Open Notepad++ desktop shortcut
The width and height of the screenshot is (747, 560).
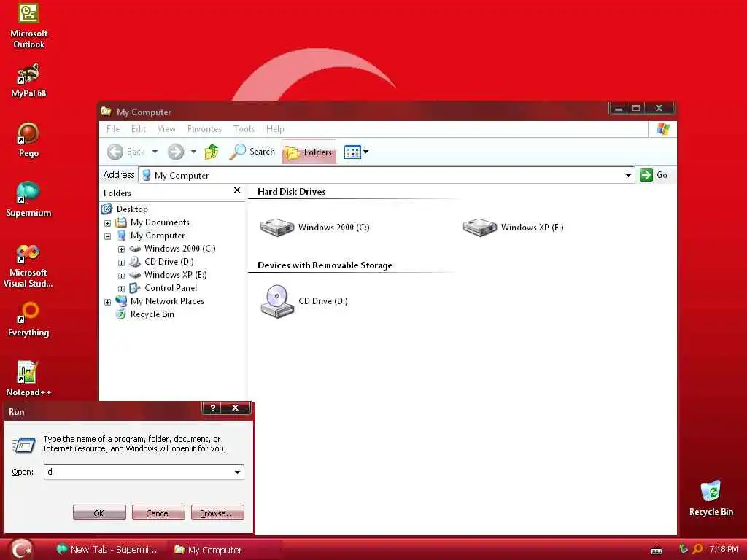point(28,379)
